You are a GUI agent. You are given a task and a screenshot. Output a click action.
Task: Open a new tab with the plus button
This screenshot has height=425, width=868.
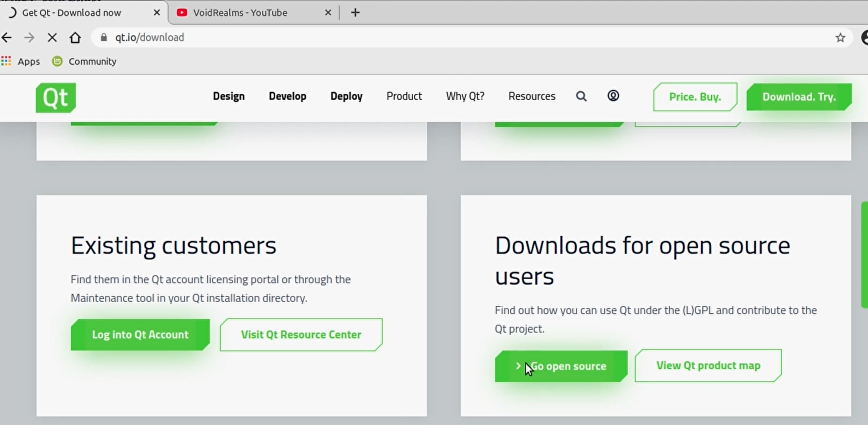click(x=355, y=12)
